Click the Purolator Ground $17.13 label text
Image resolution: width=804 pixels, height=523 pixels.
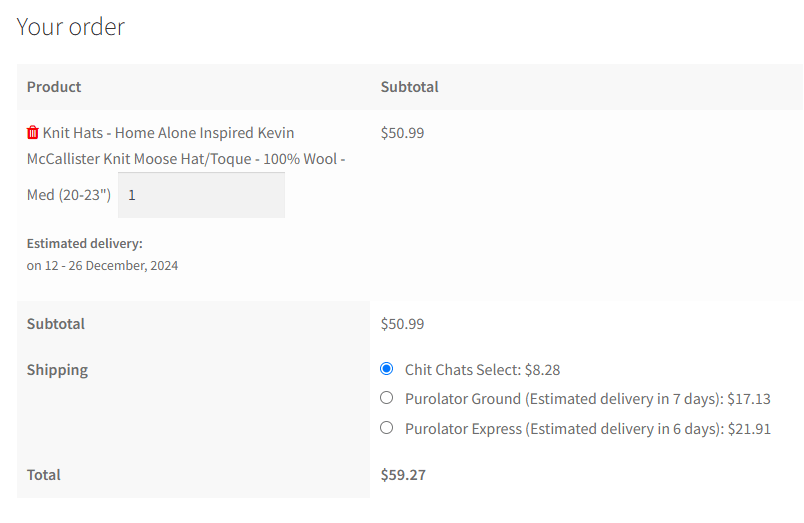(x=587, y=399)
